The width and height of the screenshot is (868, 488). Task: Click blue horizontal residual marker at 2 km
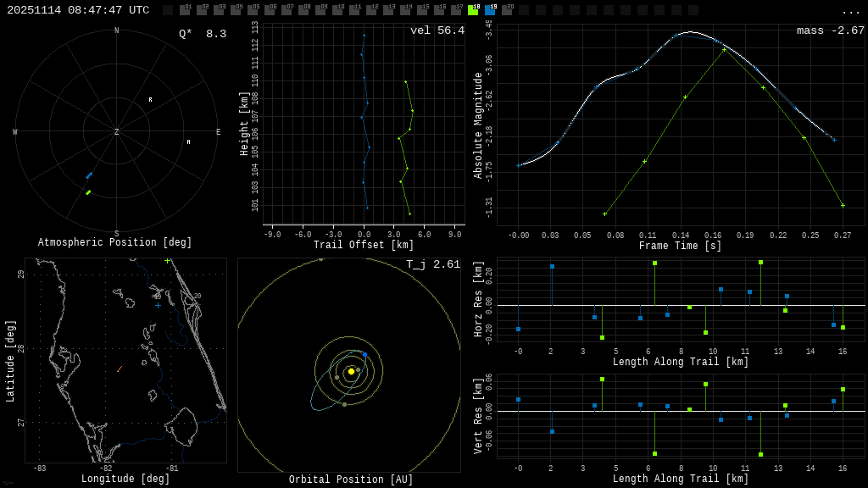click(x=552, y=267)
